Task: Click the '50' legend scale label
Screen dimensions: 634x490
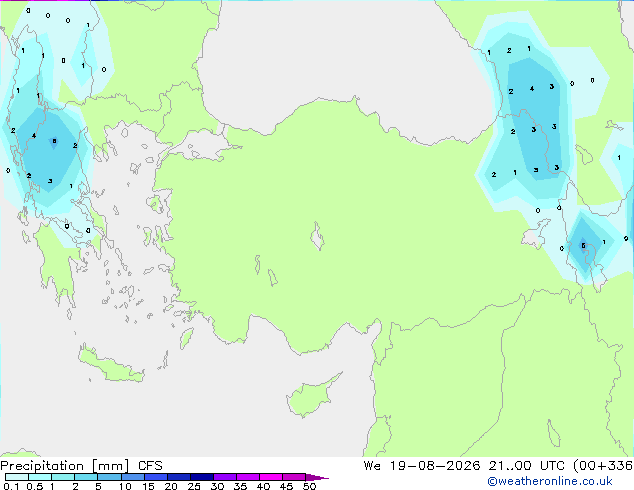Action: 309,486
